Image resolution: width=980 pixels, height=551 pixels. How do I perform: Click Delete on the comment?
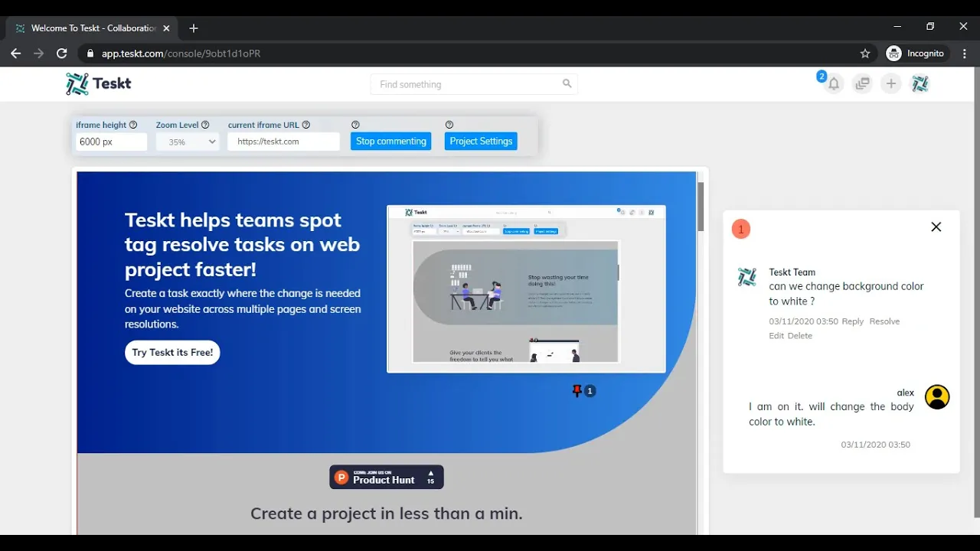point(800,336)
